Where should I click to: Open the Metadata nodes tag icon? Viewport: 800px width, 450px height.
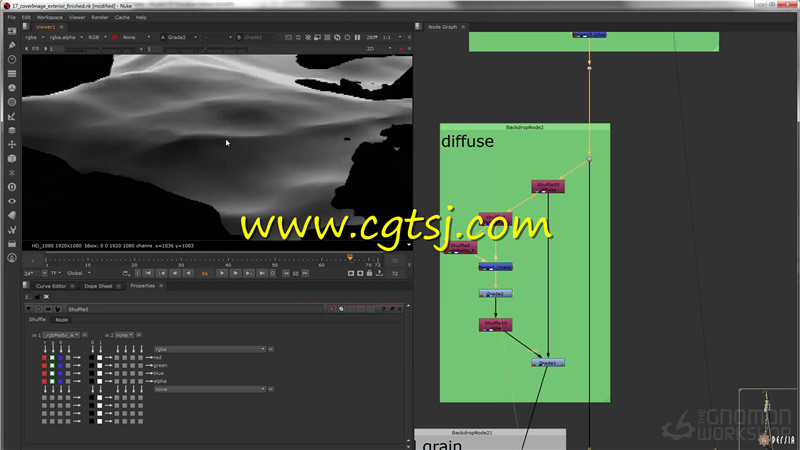pos(12,215)
